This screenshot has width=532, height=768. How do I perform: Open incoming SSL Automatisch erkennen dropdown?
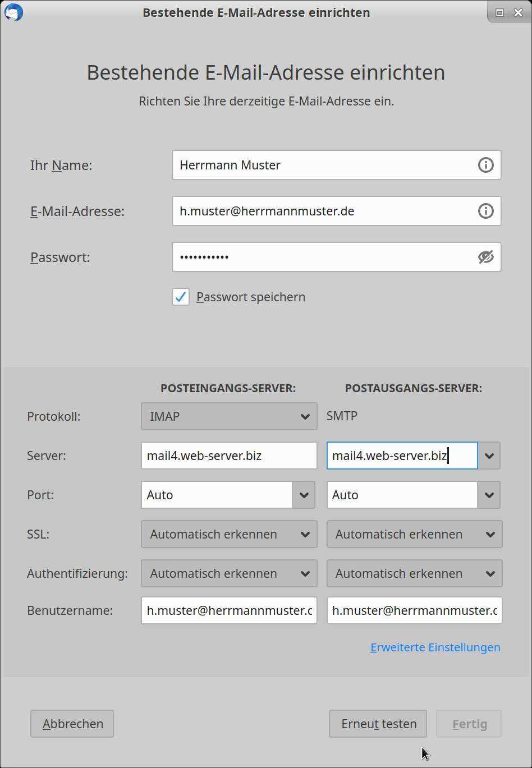pos(229,534)
